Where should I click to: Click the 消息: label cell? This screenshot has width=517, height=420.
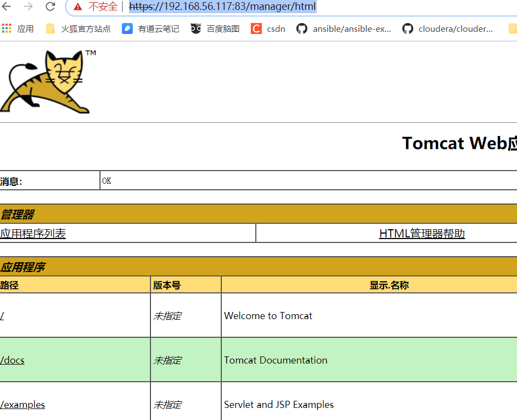49,180
